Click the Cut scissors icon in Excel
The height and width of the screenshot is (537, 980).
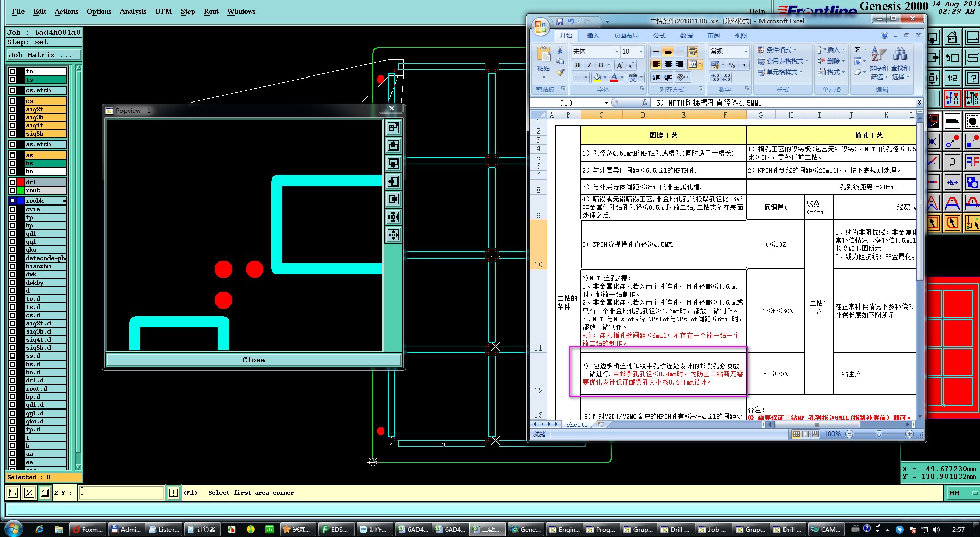560,50
